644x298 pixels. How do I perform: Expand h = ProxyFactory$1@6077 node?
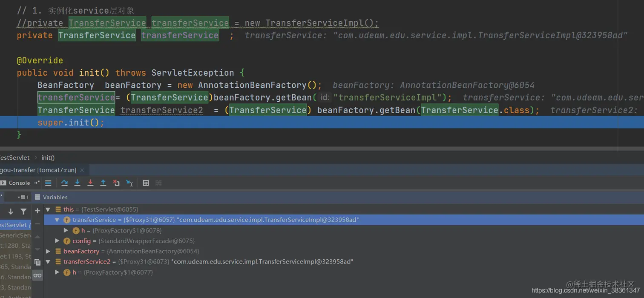(57, 272)
